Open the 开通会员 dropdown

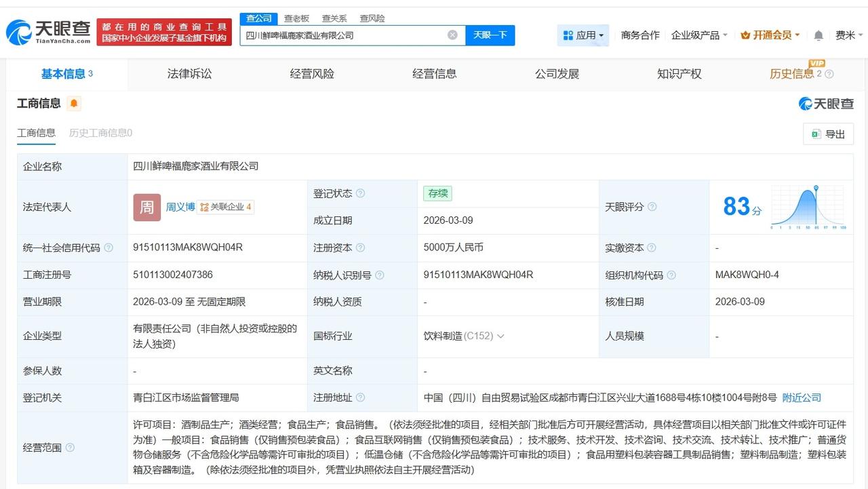[770, 34]
